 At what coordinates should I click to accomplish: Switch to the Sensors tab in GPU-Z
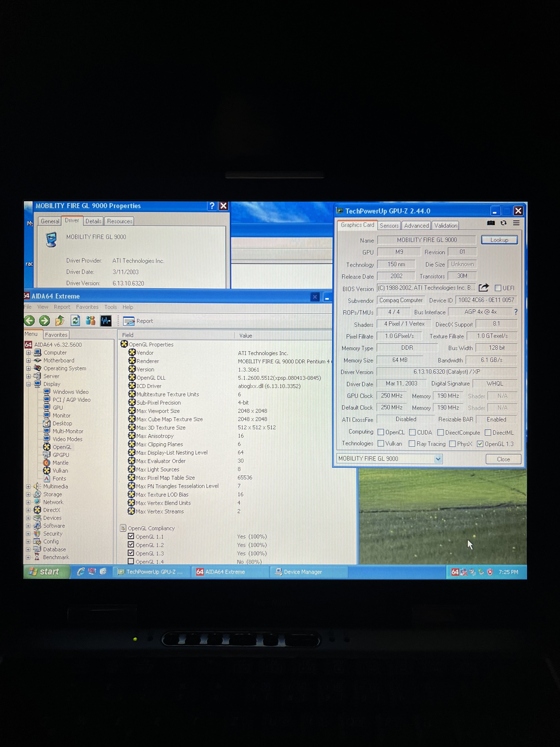tap(389, 226)
